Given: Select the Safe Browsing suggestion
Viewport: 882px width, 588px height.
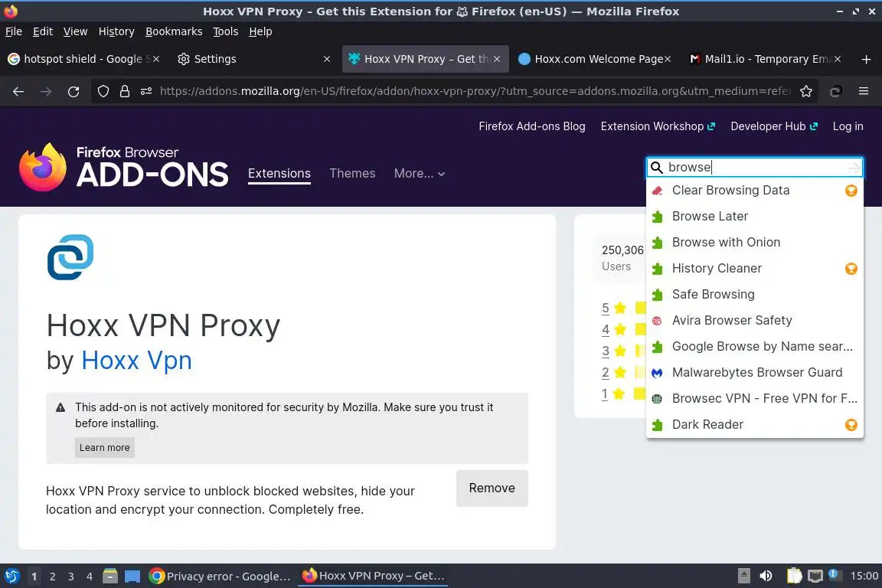Looking at the screenshot, I should (x=754, y=294).
